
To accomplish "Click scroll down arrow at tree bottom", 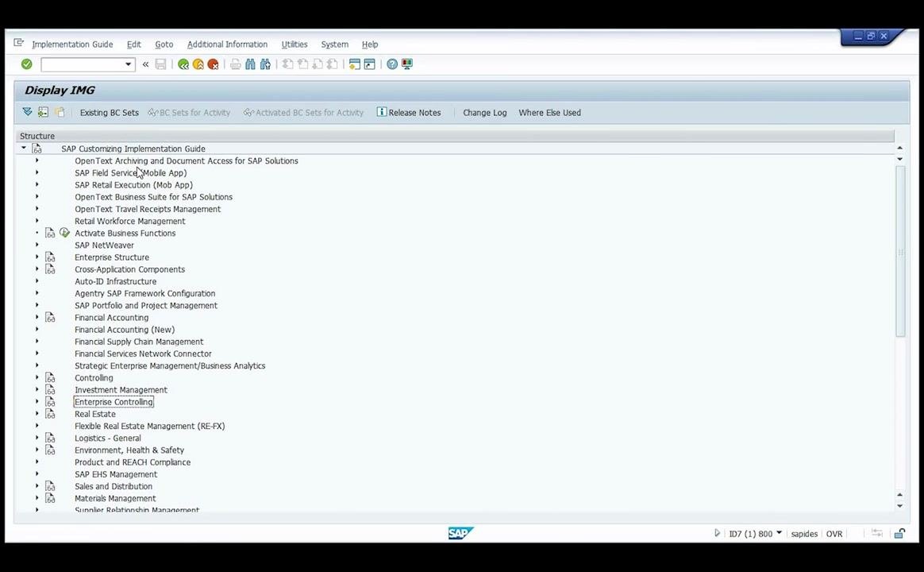I will pyautogui.click(x=900, y=506).
